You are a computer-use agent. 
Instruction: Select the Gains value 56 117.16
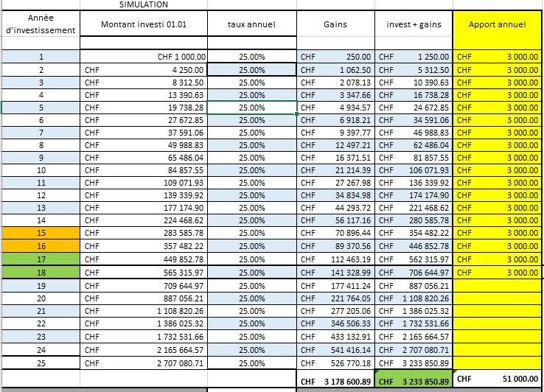click(x=335, y=220)
